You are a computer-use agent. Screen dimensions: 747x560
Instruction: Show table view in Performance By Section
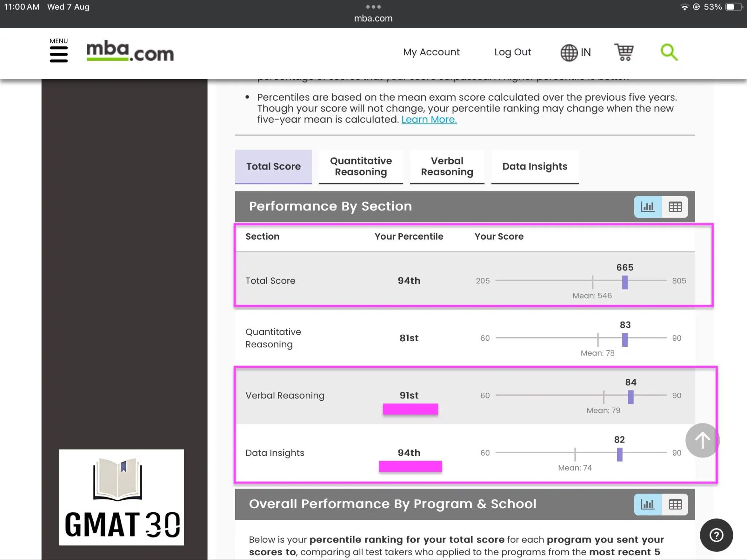coord(675,207)
